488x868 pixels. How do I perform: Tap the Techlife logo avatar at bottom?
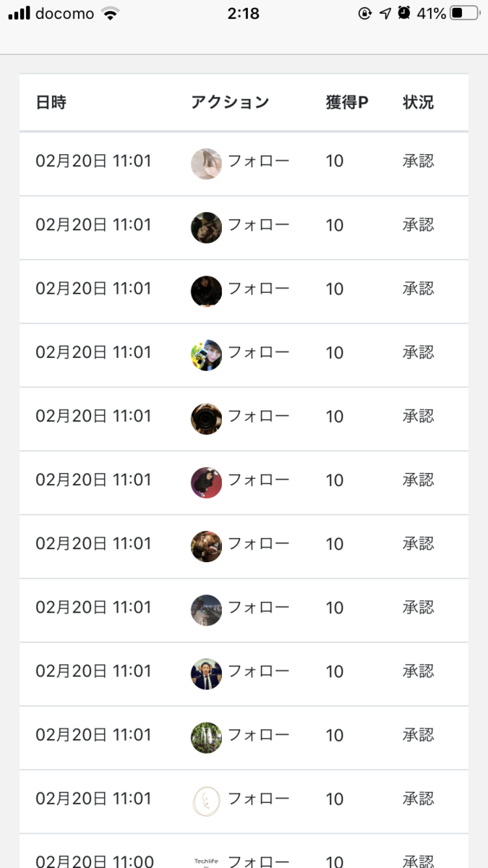pyautogui.click(x=206, y=859)
